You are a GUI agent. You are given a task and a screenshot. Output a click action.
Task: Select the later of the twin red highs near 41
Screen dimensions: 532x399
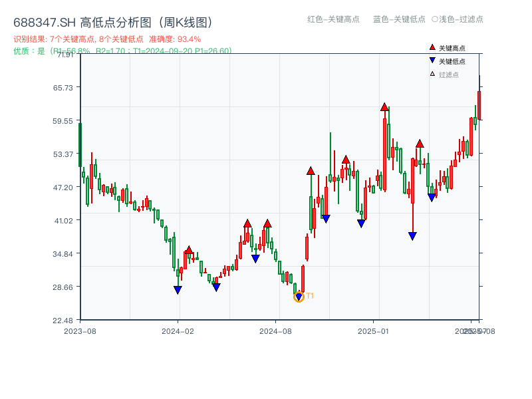pyautogui.click(x=267, y=223)
